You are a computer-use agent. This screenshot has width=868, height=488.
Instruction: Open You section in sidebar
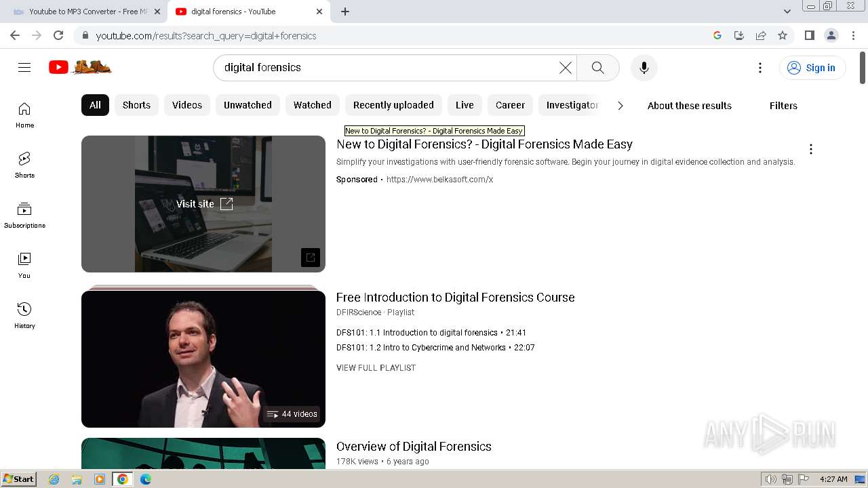tap(24, 266)
